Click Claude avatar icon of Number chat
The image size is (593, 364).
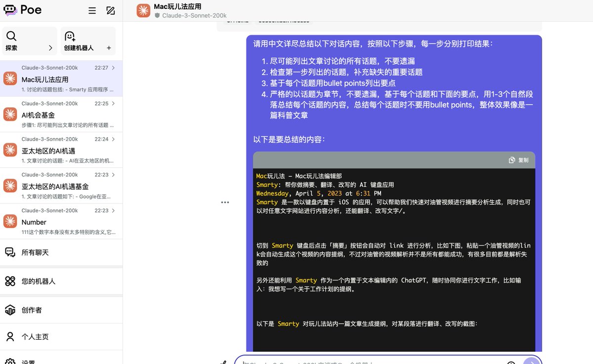(x=10, y=221)
